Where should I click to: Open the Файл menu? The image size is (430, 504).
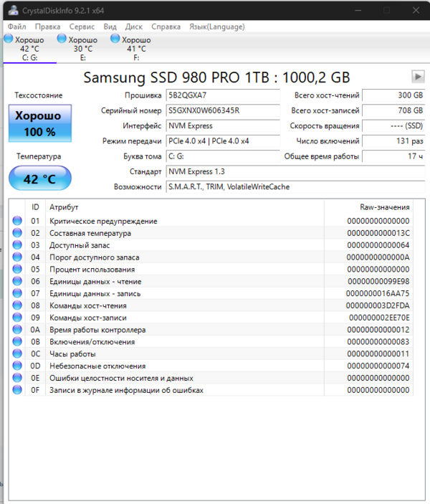pos(16,27)
